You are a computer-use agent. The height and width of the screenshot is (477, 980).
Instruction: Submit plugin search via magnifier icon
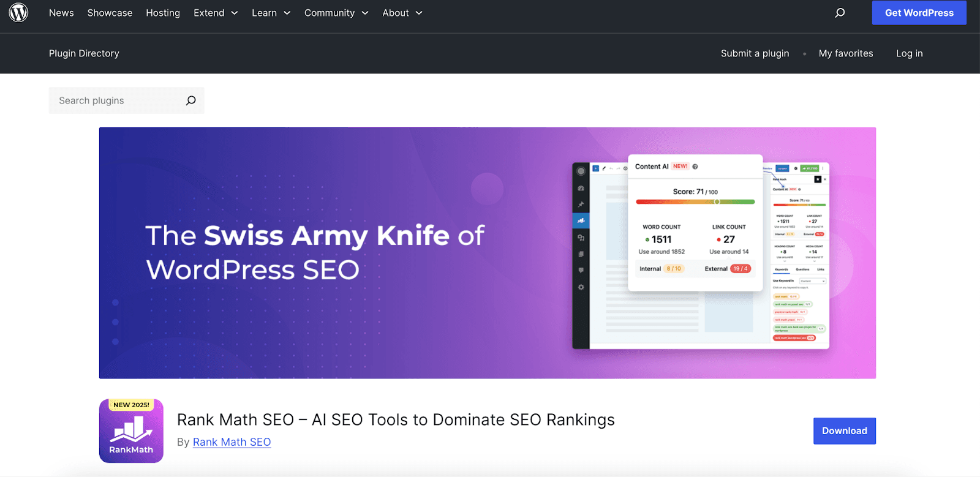[x=190, y=100]
